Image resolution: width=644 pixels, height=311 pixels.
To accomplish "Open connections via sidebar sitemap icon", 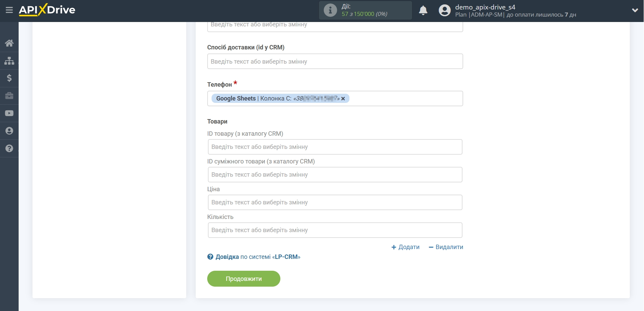I will (9, 61).
